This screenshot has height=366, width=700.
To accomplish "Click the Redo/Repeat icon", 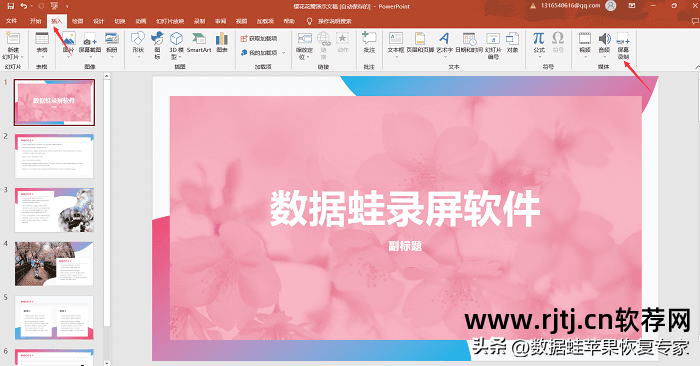I will tap(41, 6).
